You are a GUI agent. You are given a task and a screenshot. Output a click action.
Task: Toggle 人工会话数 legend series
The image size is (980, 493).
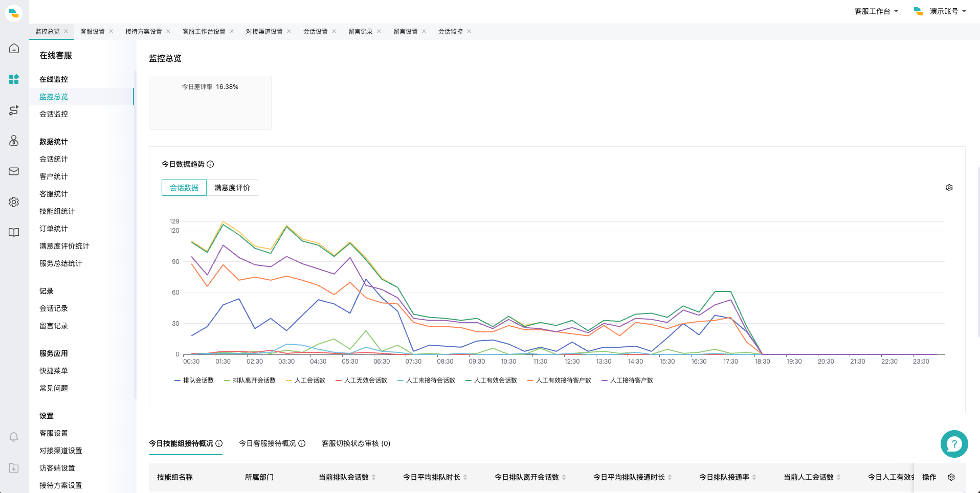(x=305, y=380)
